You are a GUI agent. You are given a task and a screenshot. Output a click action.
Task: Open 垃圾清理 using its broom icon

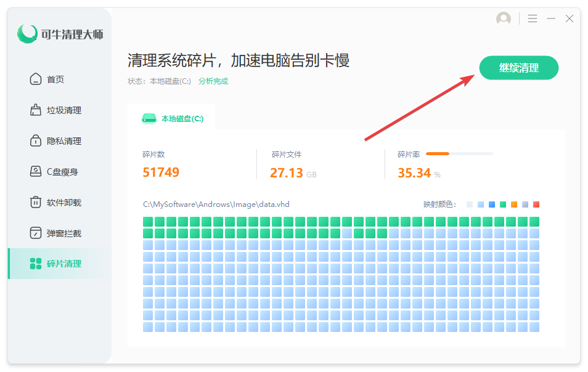36,110
